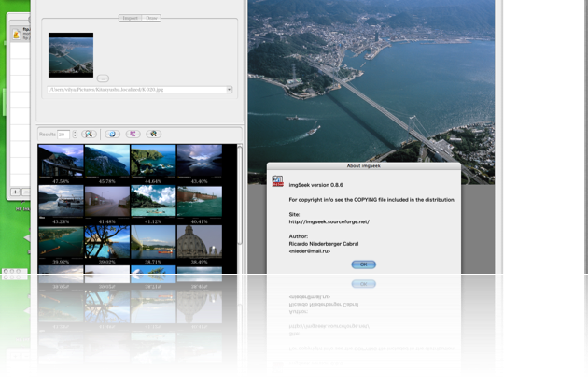This screenshot has width=588, height=385.
Task: Click the small browse button under preview image
Action: tap(103, 78)
